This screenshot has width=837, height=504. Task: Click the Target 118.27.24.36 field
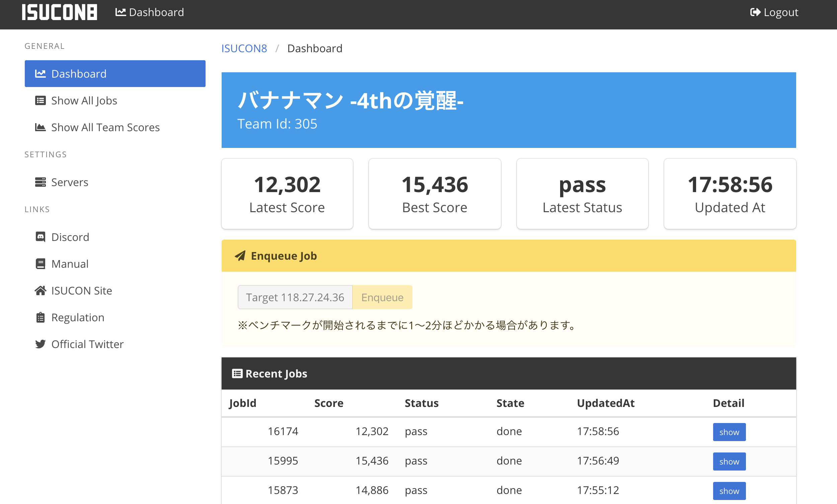295,297
